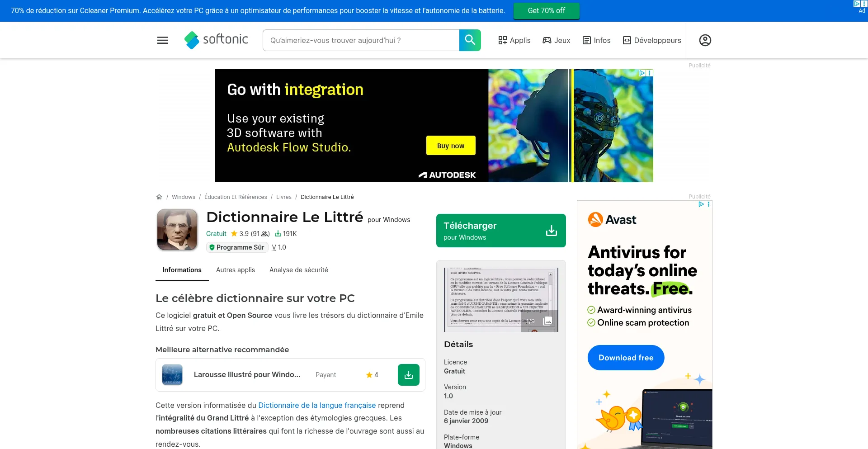This screenshot has height=449, width=868.
Task: Click the Larousse Illustré app icon
Action: tap(172, 375)
